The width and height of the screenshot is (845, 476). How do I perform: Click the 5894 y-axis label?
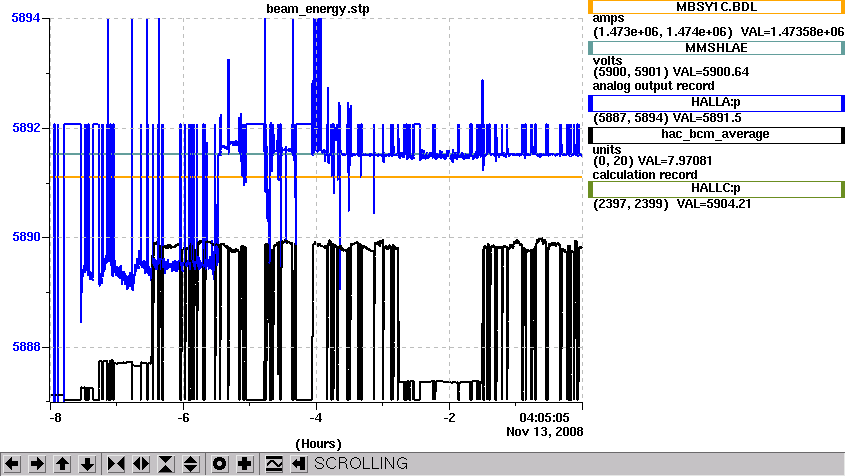point(26,18)
